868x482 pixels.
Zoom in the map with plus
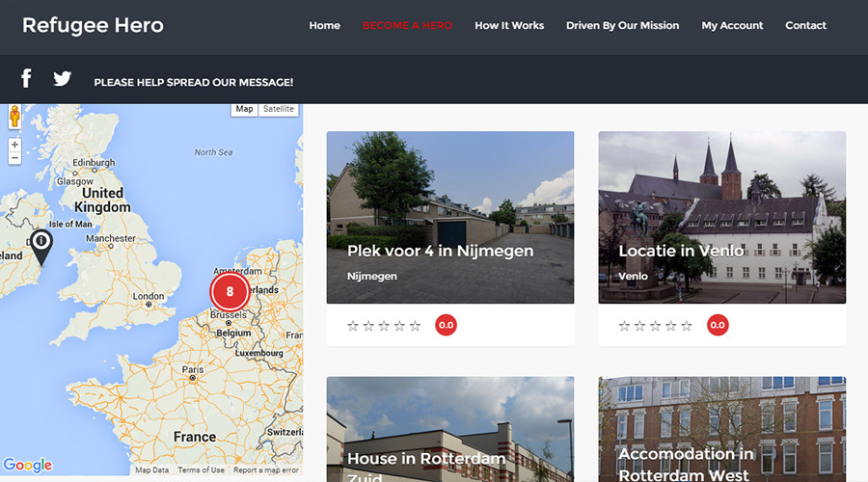point(14,145)
